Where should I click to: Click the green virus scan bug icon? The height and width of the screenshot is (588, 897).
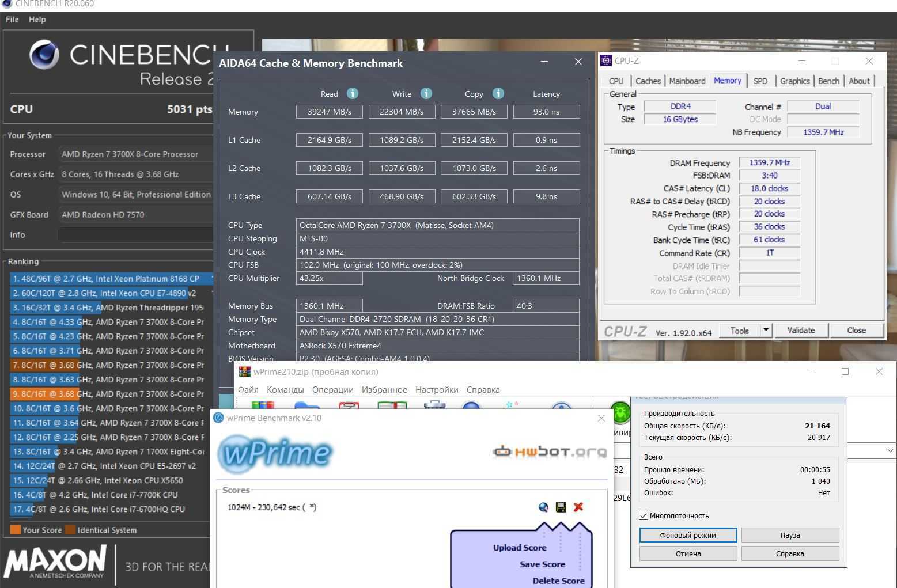620,411
